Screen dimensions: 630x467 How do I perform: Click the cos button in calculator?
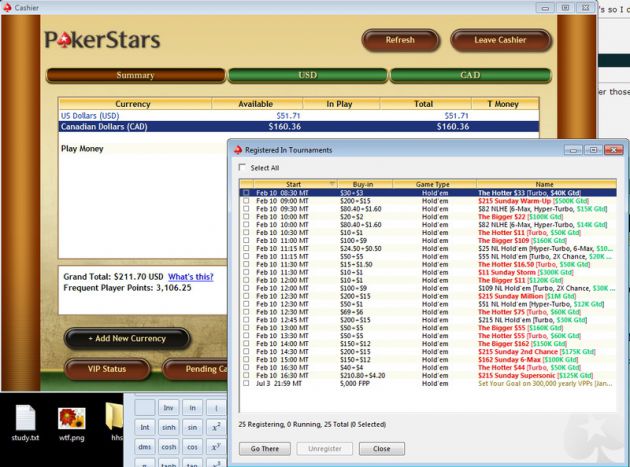pos(192,447)
